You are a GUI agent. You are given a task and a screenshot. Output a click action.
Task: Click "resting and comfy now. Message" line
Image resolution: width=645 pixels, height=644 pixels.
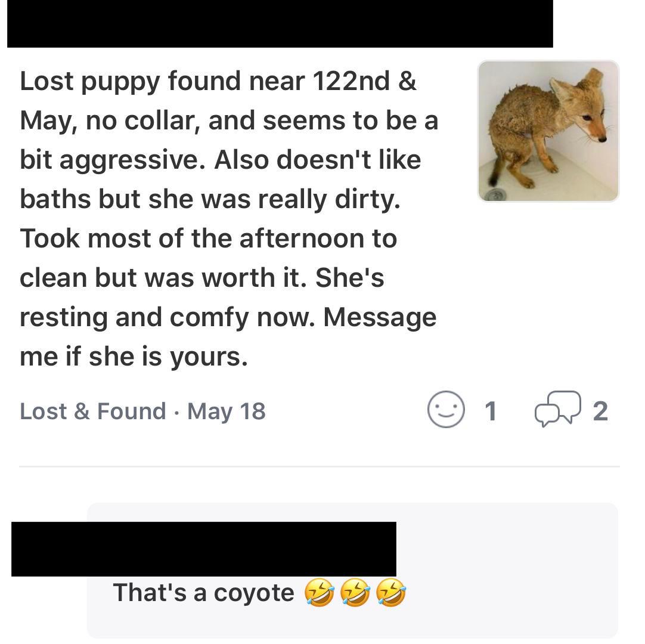click(228, 317)
